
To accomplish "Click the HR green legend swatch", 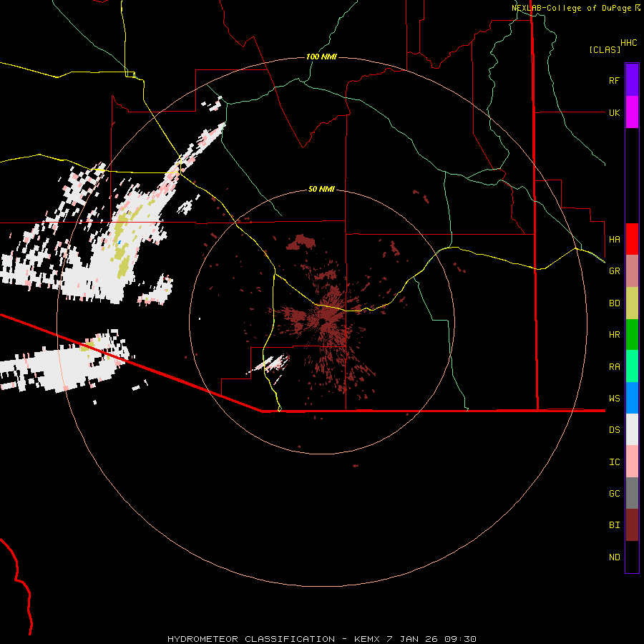I will (x=632, y=335).
